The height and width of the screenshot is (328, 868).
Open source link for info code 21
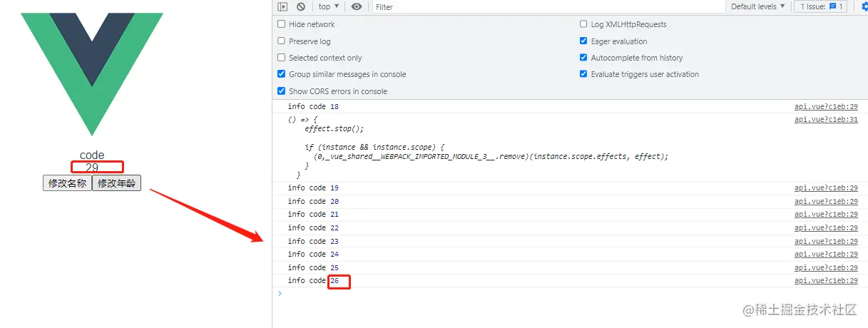pos(826,215)
